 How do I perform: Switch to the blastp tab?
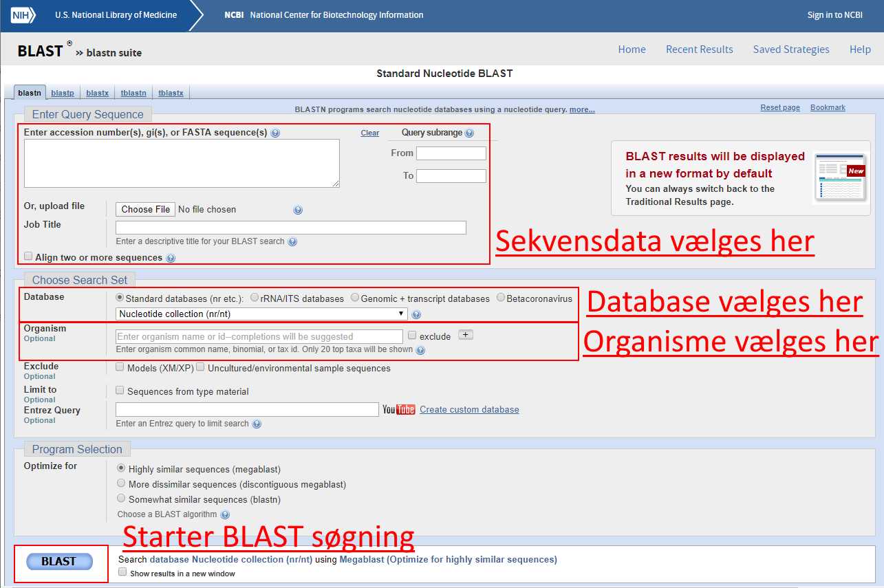[x=63, y=93]
